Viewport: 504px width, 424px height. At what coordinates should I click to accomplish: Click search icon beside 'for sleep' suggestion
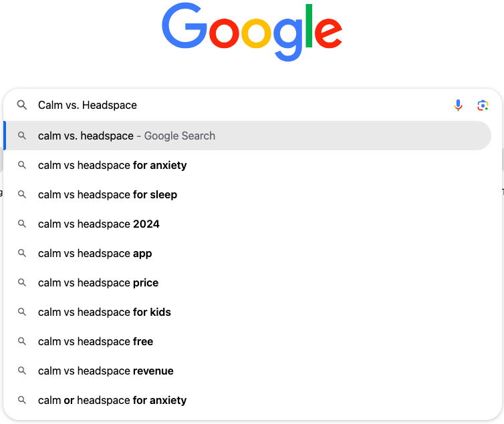[x=22, y=194]
